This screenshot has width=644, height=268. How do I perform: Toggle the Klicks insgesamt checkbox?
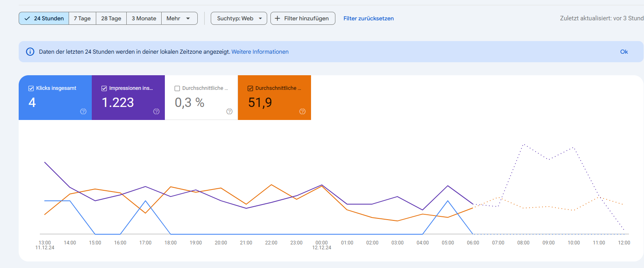31,88
